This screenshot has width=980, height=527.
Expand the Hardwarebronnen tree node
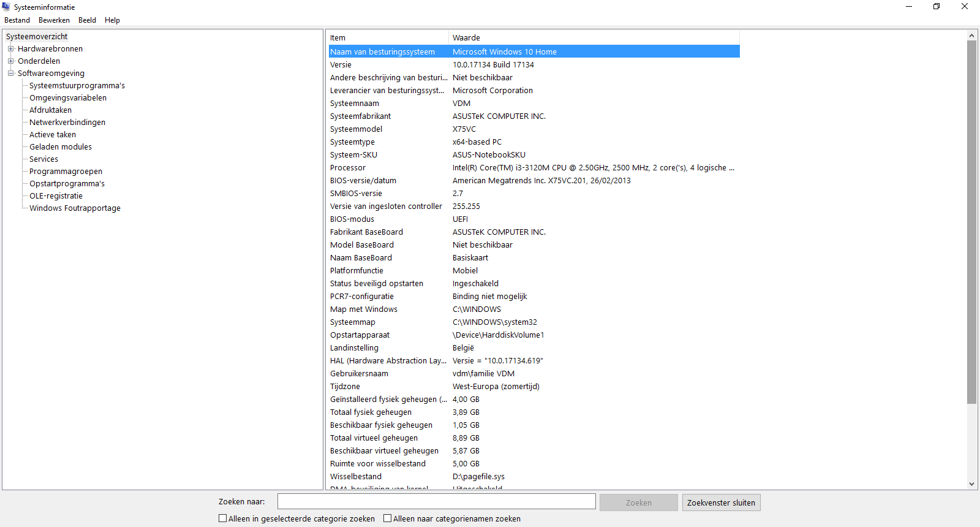click(x=10, y=49)
